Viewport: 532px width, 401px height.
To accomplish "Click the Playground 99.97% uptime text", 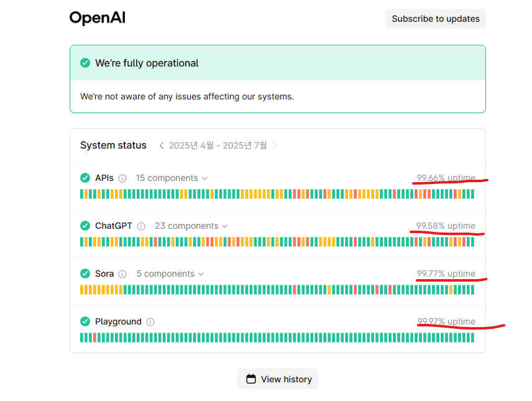I will pos(446,321).
